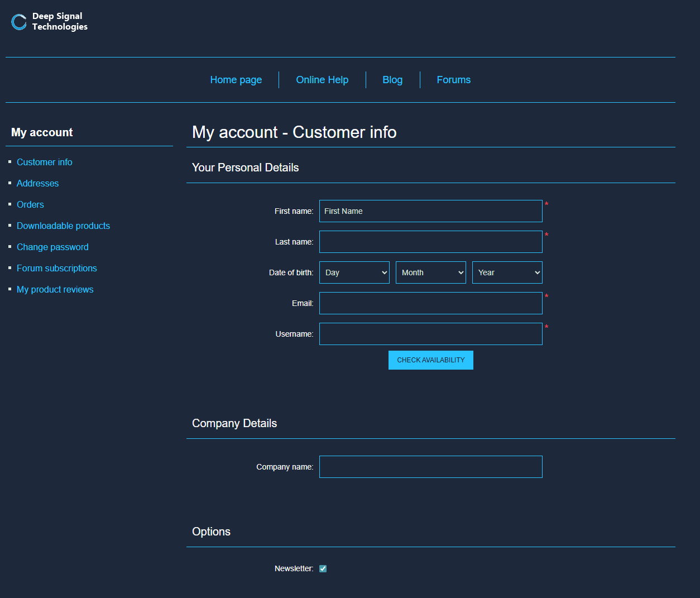Go to Home page in top navigation

[236, 80]
